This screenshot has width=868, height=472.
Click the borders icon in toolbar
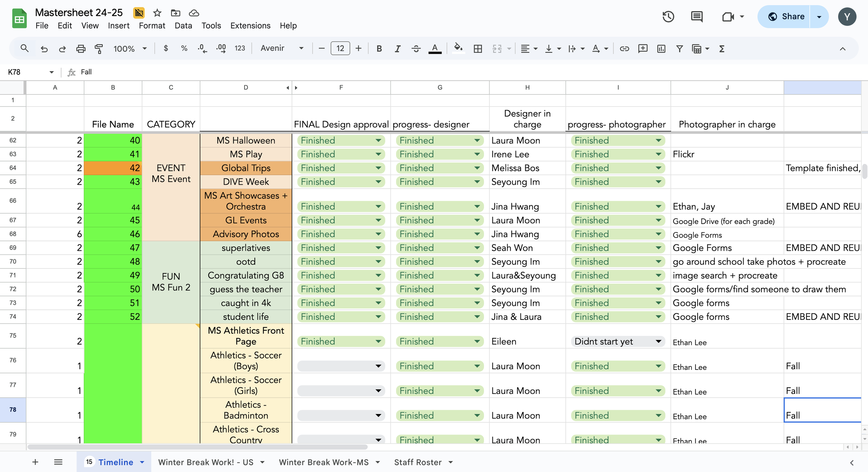(478, 49)
